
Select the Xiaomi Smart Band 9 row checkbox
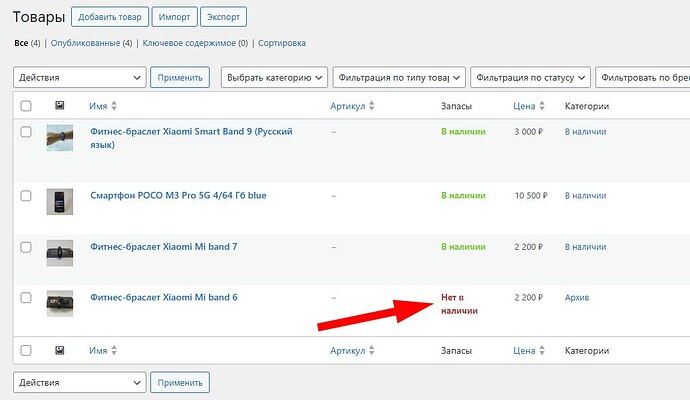26,132
